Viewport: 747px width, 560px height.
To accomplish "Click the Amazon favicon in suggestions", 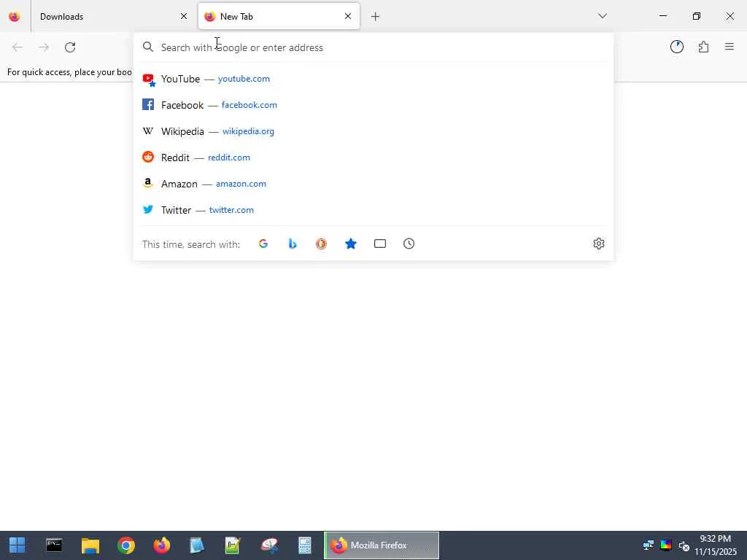I will [x=148, y=183].
